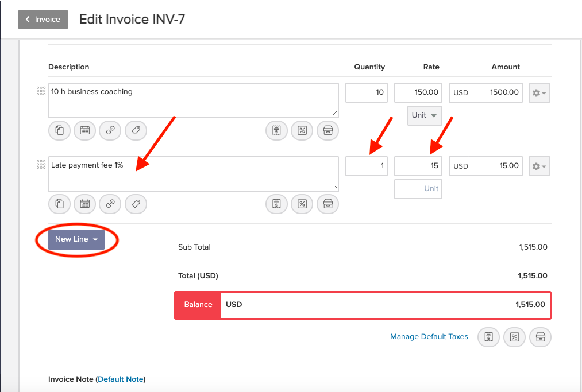Open the Default Note link
This screenshot has height=392, width=582.
pos(120,379)
